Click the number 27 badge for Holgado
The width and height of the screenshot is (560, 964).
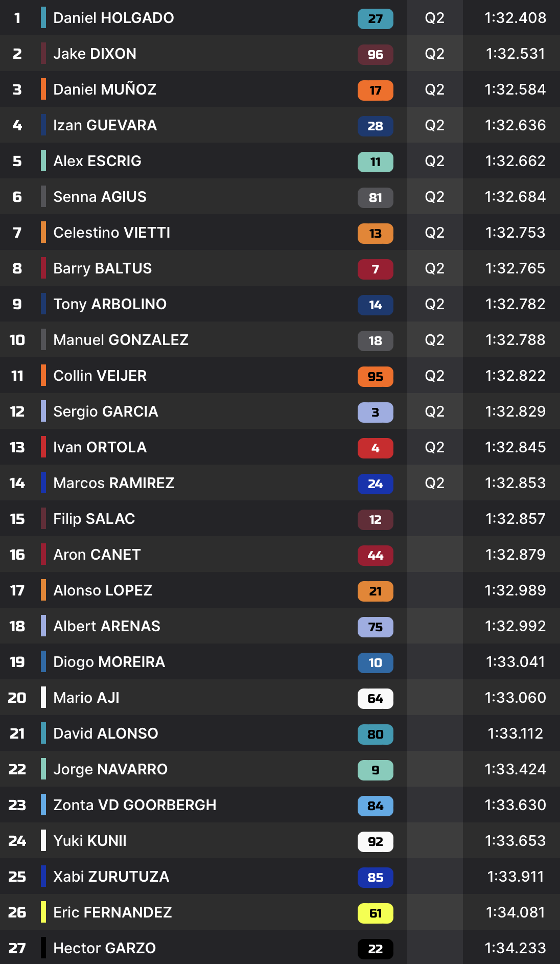pyautogui.click(x=375, y=18)
